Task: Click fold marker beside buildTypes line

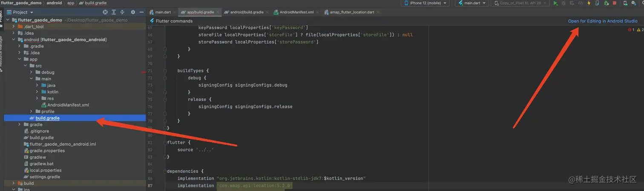Action: point(165,71)
